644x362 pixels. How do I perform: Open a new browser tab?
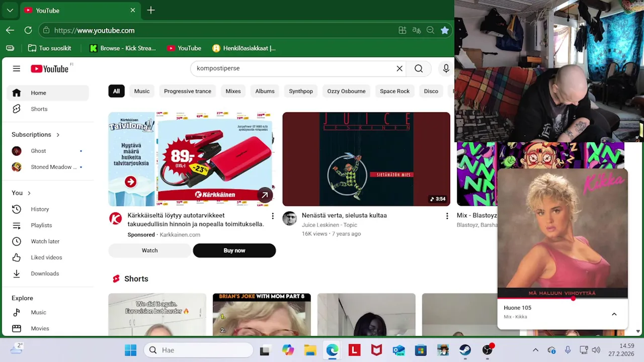point(151,10)
